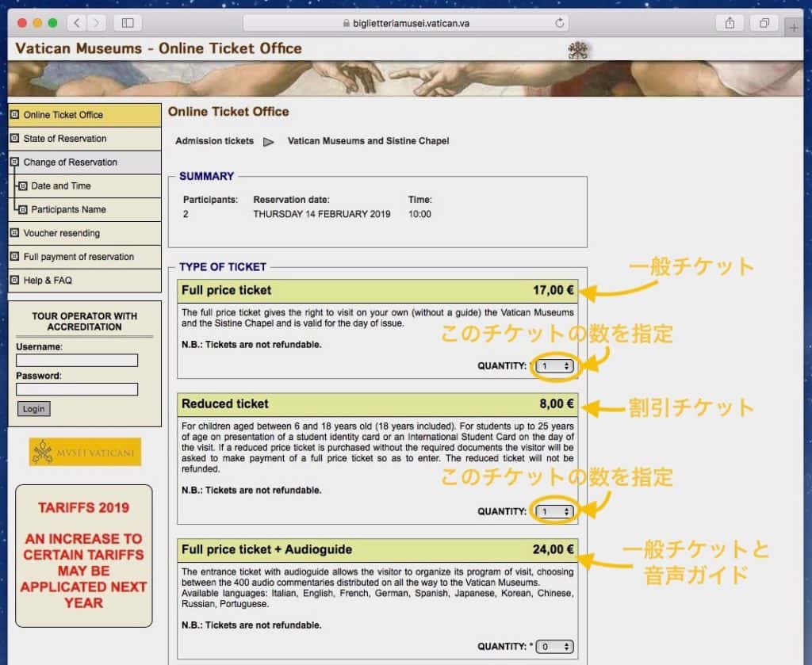
Task: Open Date and Time submenu item
Action: [85, 185]
